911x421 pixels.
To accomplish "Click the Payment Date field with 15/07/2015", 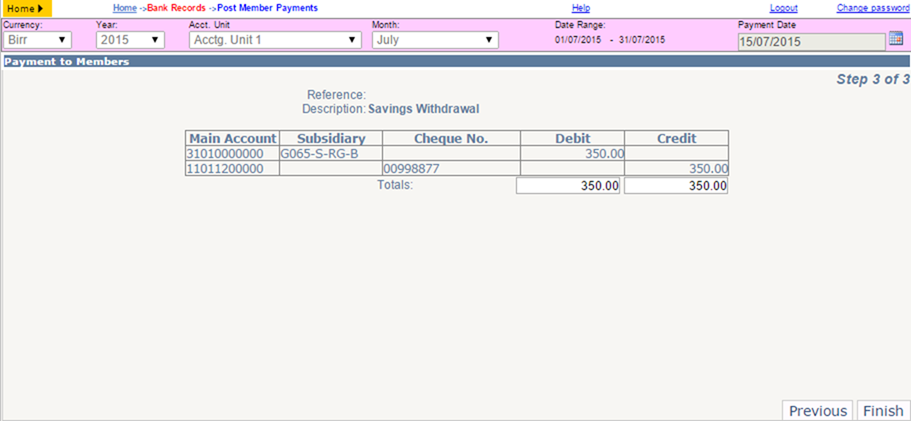I will coord(812,42).
